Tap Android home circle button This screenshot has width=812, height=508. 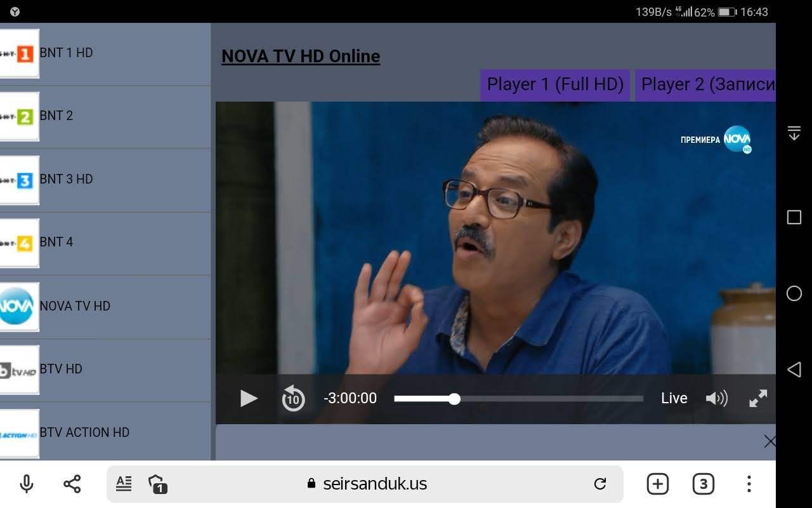[x=794, y=293]
